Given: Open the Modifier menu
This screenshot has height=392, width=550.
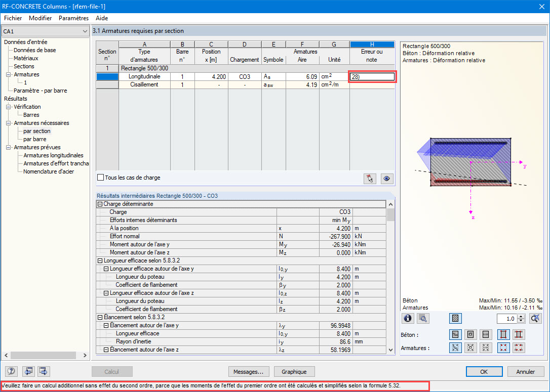Looking at the screenshot, I should click(x=41, y=18).
